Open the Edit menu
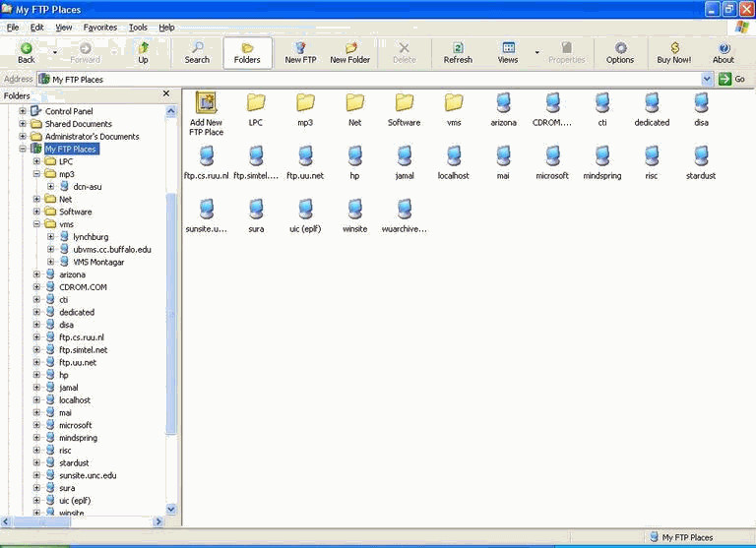The width and height of the screenshot is (756, 548). coord(36,28)
